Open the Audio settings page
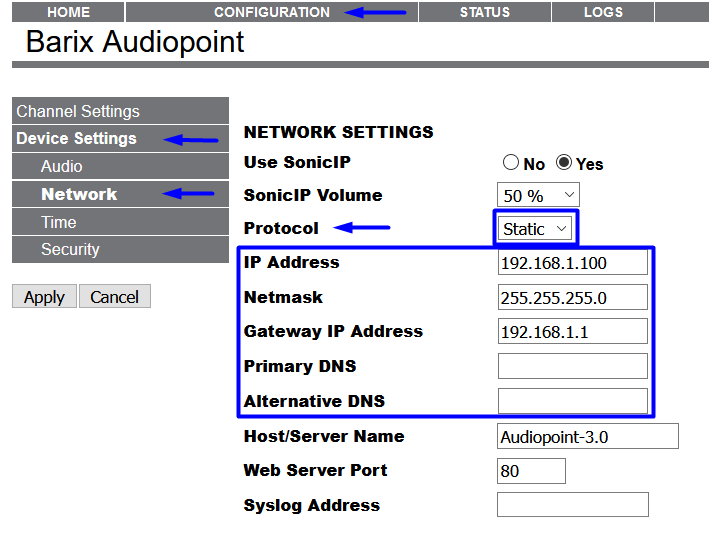 point(62,166)
